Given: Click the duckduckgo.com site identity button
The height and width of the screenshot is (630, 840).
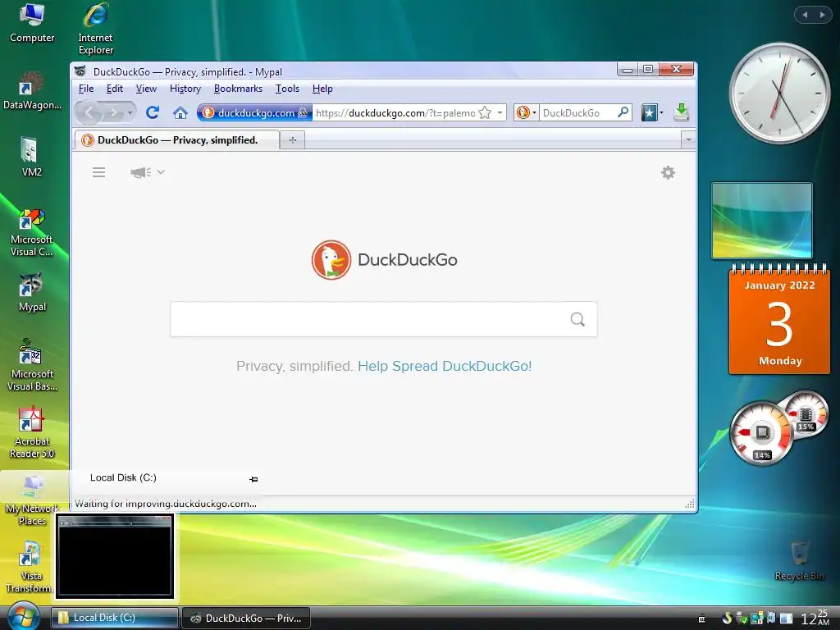Looking at the screenshot, I should point(254,112).
